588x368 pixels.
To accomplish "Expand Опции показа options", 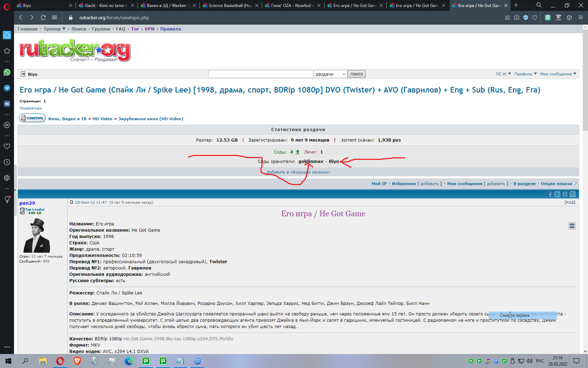I will point(558,184).
